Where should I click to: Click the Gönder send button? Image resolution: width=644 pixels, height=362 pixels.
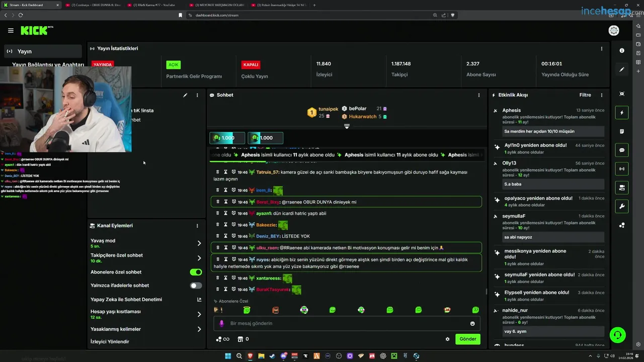coord(468,339)
